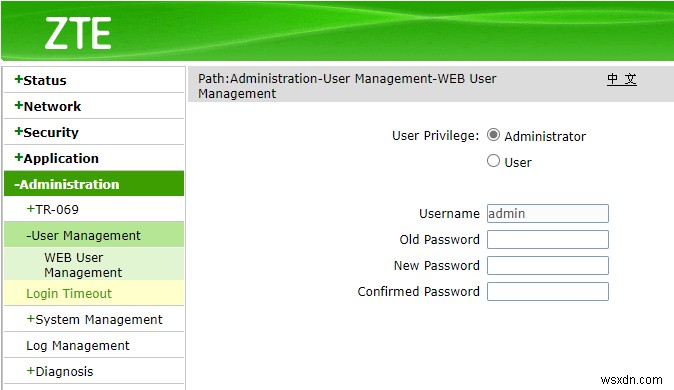Expand the System Management submenu
674x390 pixels.
click(x=94, y=319)
